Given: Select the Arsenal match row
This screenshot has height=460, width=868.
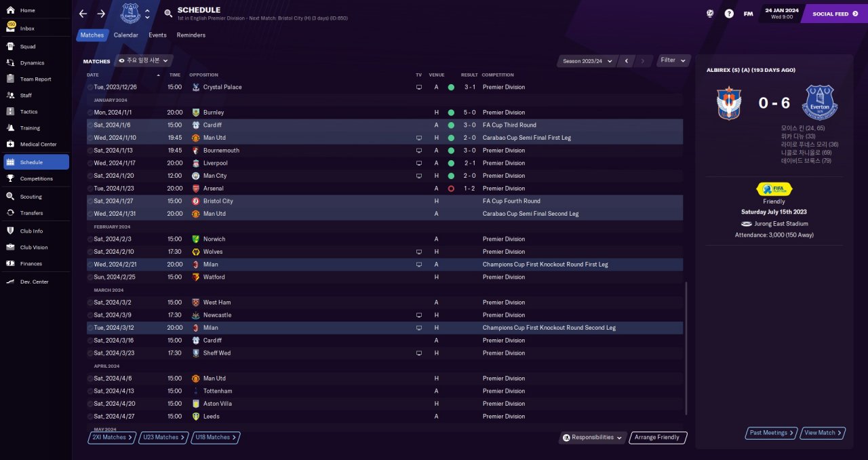Looking at the screenshot, I should pos(384,189).
